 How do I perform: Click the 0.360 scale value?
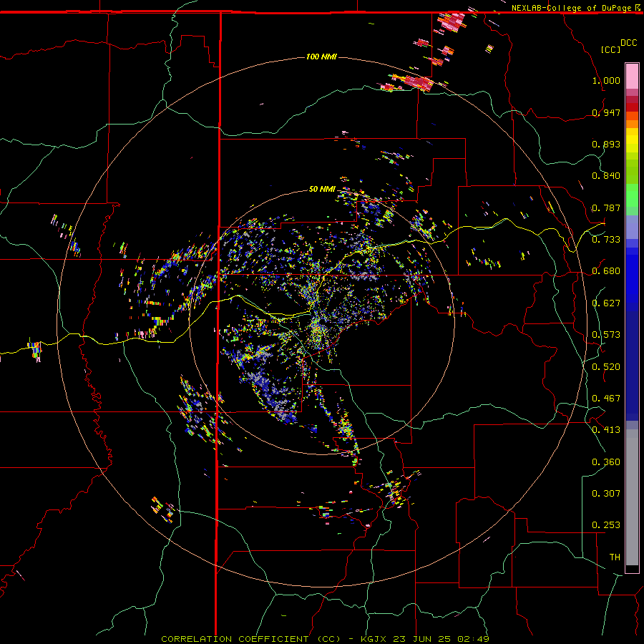point(606,462)
